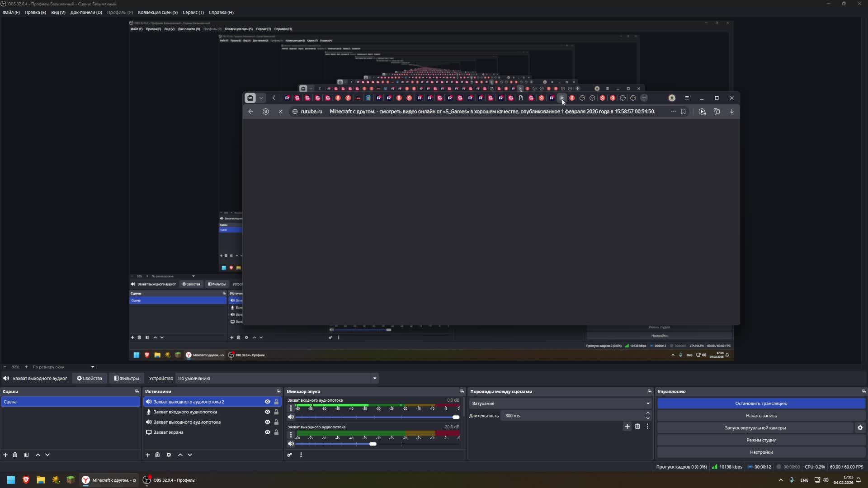
Task: Click Остановить трансляцию button
Action: pyautogui.click(x=761, y=404)
